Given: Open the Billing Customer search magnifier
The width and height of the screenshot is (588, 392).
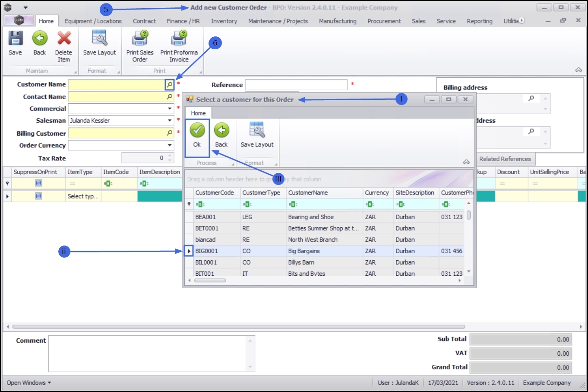Looking at the screenshot, I should pos(170,133).
